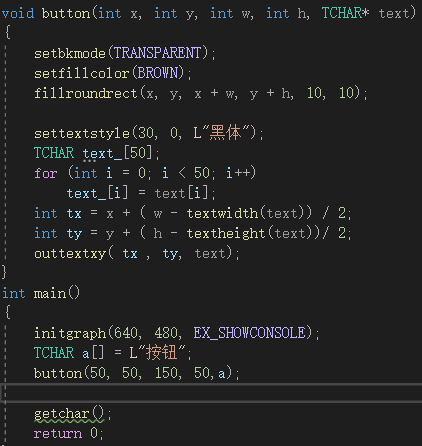The image size is (422, 446).
Task: Click the settextstyle function call
Action: 82,133
